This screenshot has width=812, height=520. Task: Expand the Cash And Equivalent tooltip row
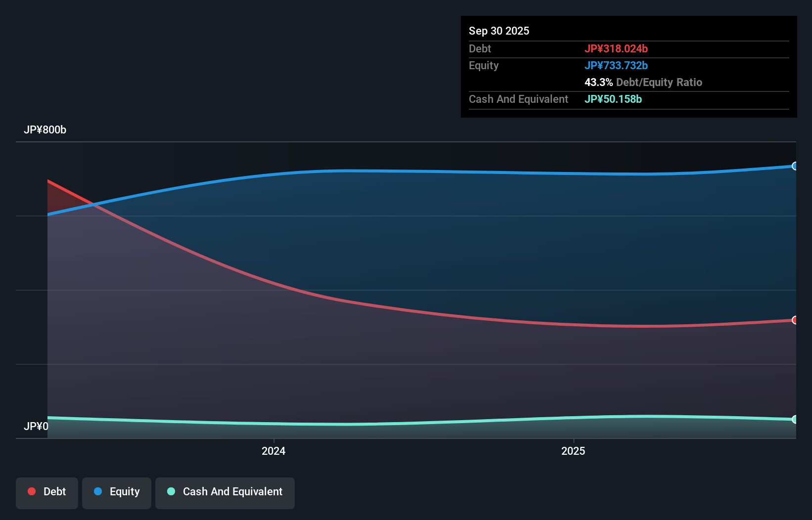pos(518,99)
